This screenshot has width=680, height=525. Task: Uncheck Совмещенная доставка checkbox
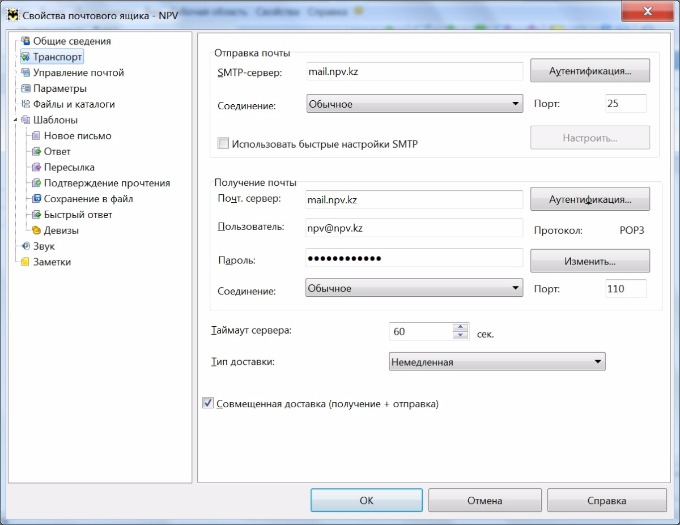pyautogui.click(x=208, y=404)
